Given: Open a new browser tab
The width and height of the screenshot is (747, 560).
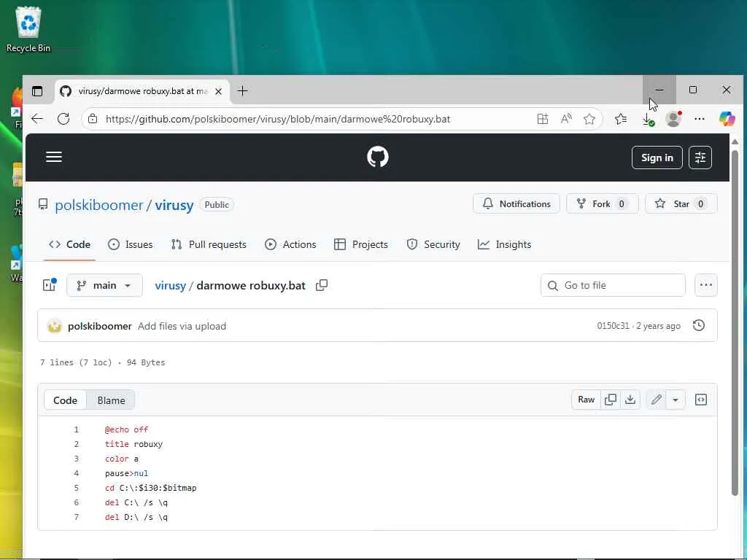Looking at the screenshot, I should click(x=242, y=91).
